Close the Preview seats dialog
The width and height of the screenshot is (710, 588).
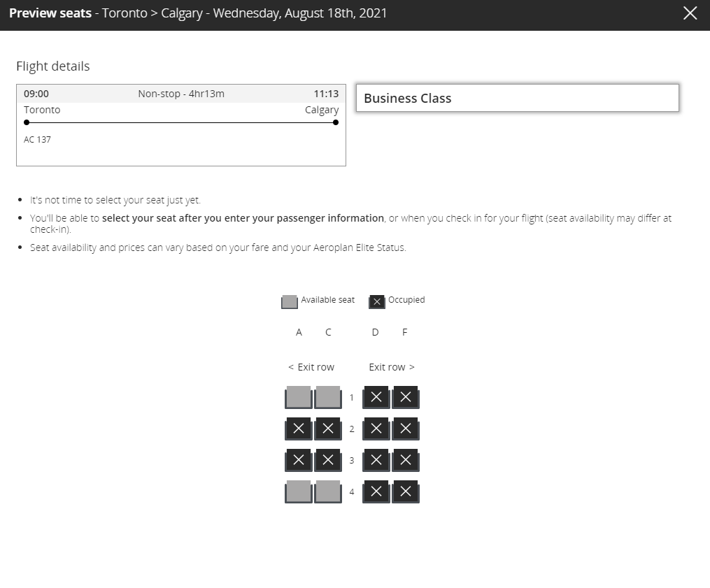[x=690, y=13]
